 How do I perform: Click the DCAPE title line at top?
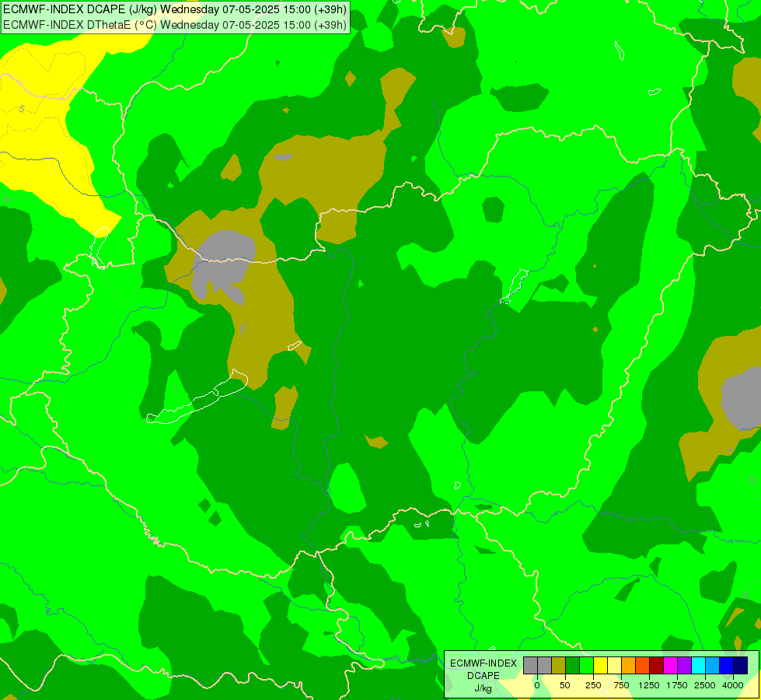[175, 9]
